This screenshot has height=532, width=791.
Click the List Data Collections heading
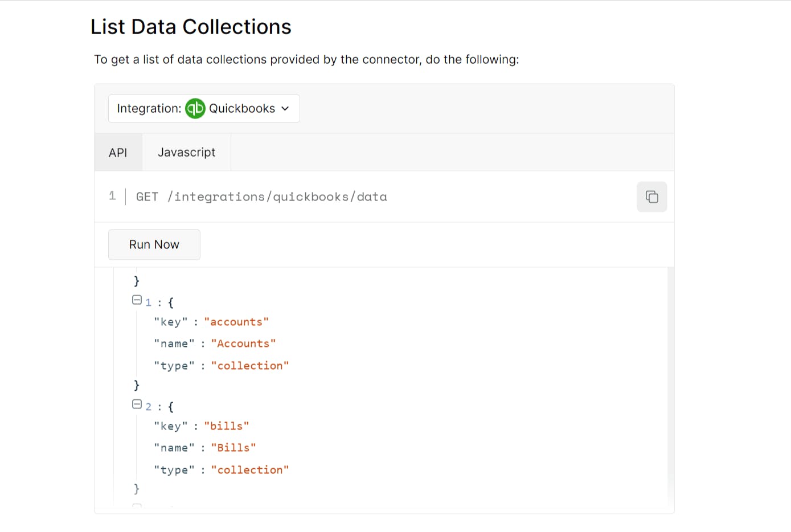coord(191,27)
